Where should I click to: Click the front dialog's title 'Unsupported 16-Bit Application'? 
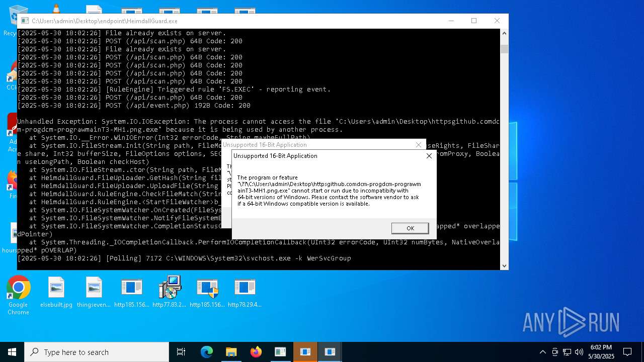tap(275, 156)
